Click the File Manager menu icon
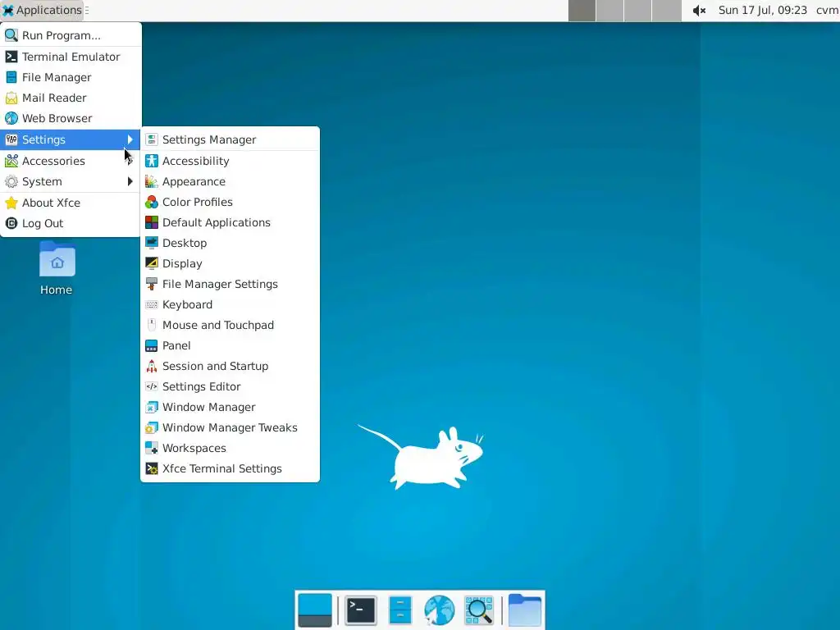This screenshot has height=630, width=840. [x=11, y=77]
